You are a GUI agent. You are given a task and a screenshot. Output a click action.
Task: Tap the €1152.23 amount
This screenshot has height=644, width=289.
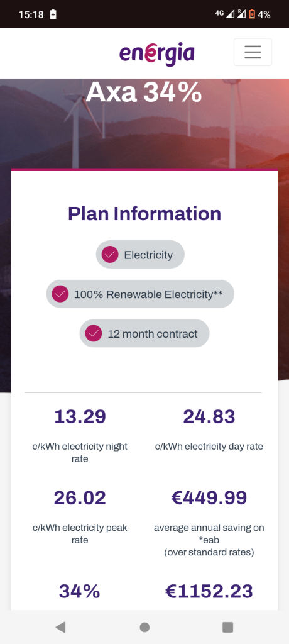209,591
